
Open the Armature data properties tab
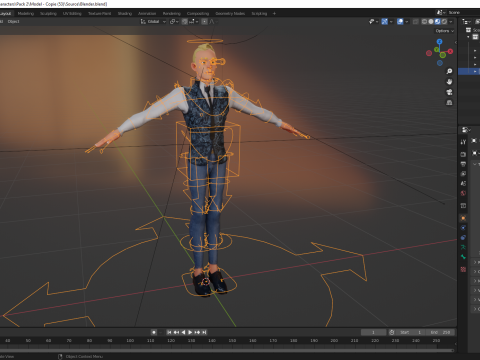463,247
